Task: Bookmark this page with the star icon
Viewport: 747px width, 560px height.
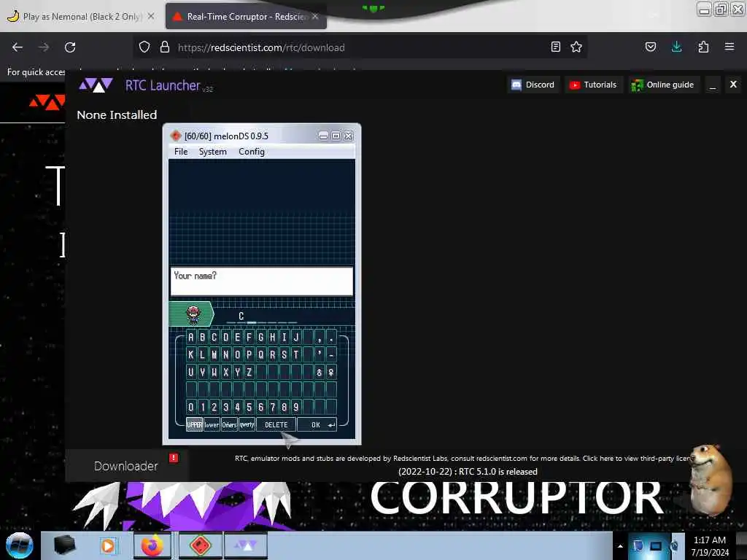Action: coord(576,47)
